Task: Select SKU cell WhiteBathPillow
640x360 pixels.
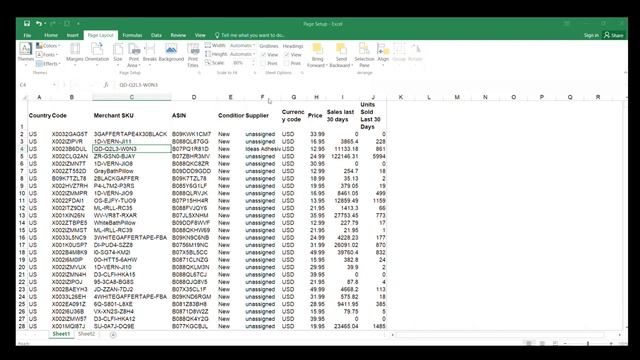Action: [131, 223]
